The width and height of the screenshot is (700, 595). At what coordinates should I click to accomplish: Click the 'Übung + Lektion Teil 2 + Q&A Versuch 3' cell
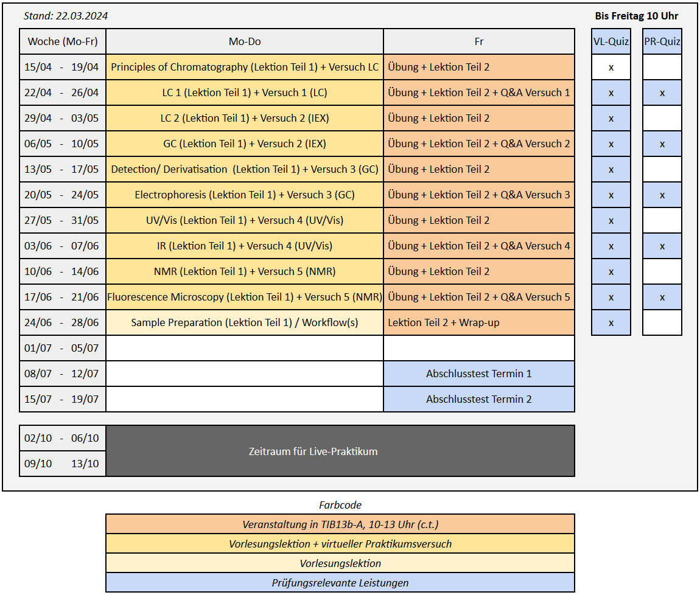pos(478,195)
